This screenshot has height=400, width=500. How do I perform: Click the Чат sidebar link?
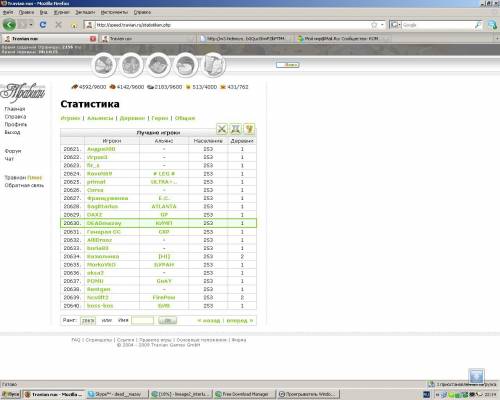coord(9,159)
